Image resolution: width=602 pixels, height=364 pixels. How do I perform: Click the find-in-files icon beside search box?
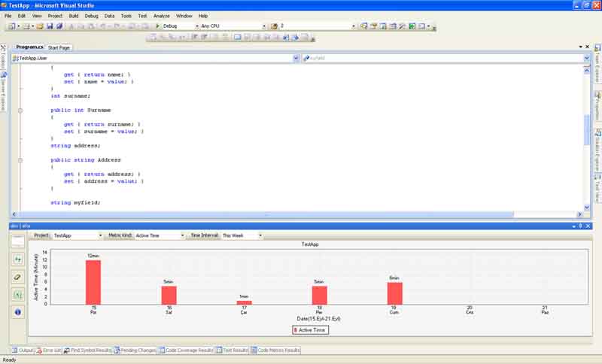pos(274,26)
